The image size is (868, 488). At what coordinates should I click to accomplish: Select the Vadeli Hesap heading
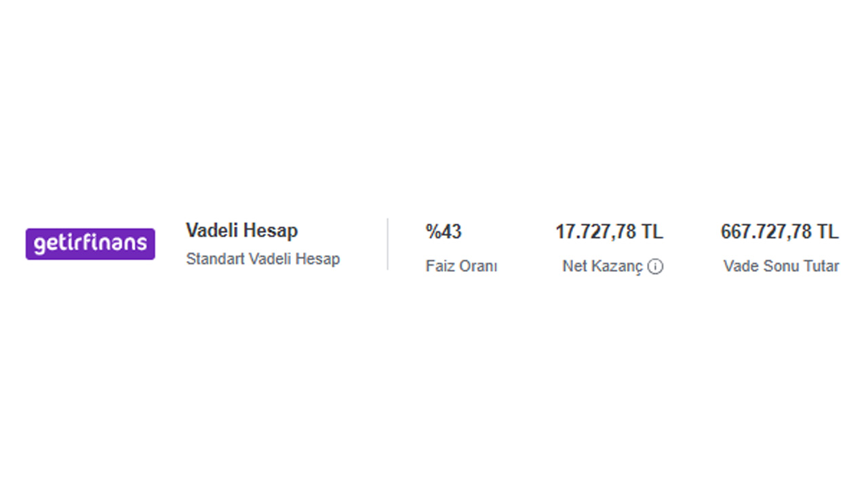pyautogui.click(x=242, y=231)
